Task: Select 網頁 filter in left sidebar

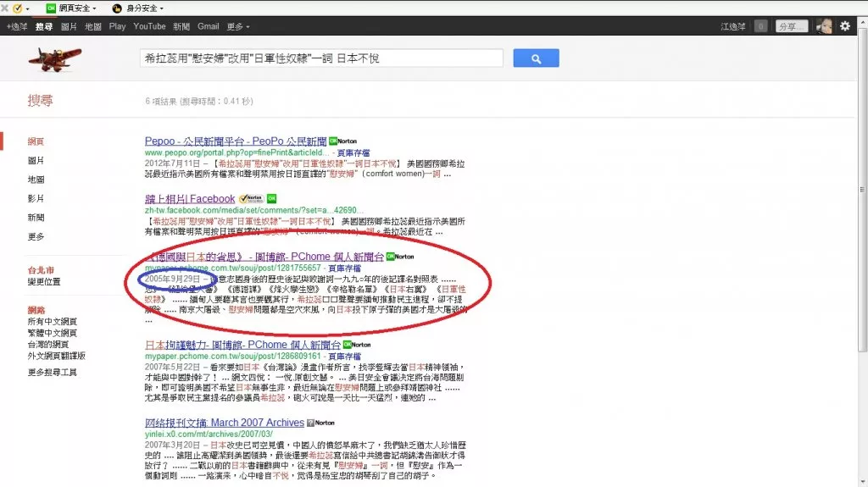Action: [x=36, y=141]
